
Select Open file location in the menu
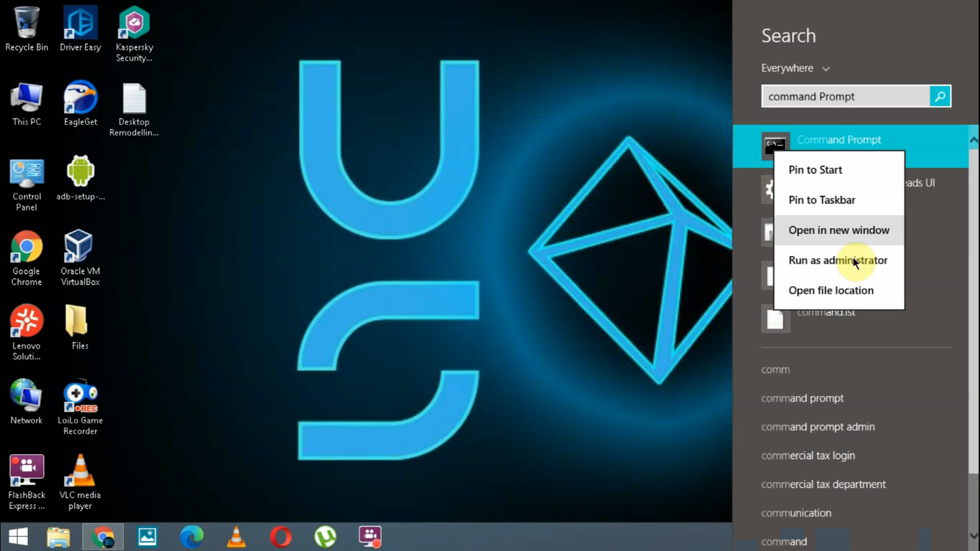tap(831, 290)
